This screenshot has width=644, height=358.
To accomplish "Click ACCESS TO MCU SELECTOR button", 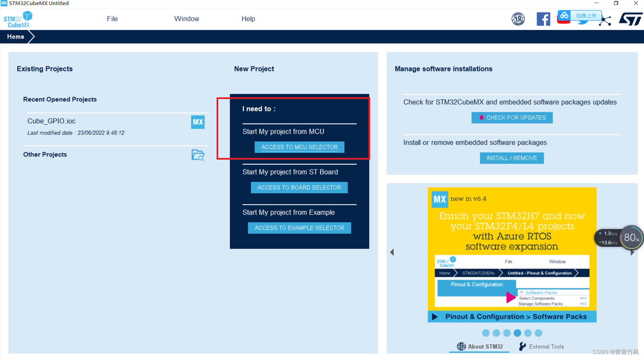I will pyautogui.click(x=299, y=147).
